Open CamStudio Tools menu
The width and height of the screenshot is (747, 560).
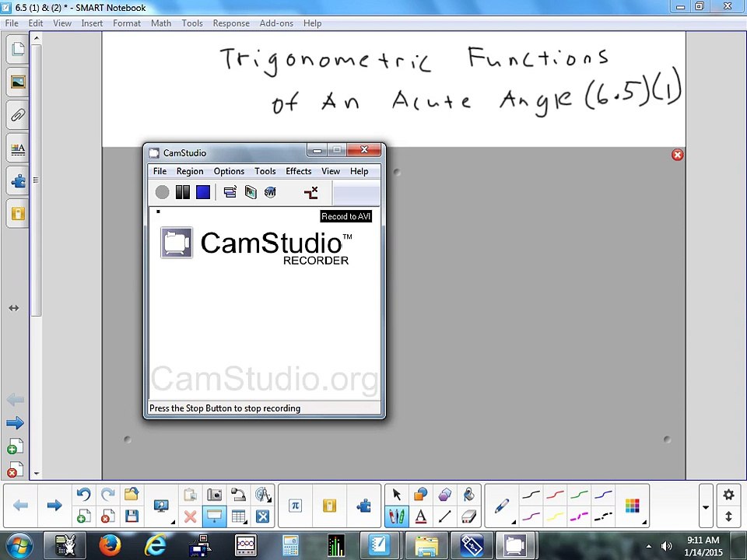265,171
